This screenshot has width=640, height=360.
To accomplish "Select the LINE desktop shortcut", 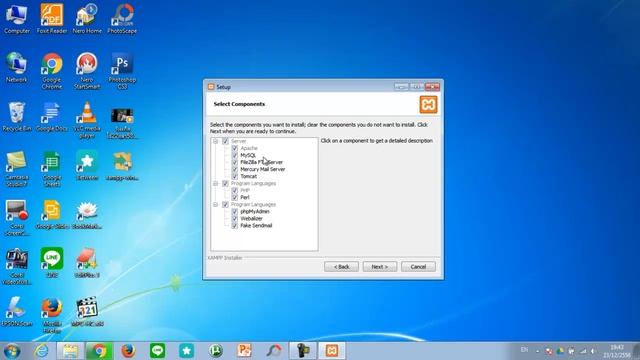I will pos(52,263).
